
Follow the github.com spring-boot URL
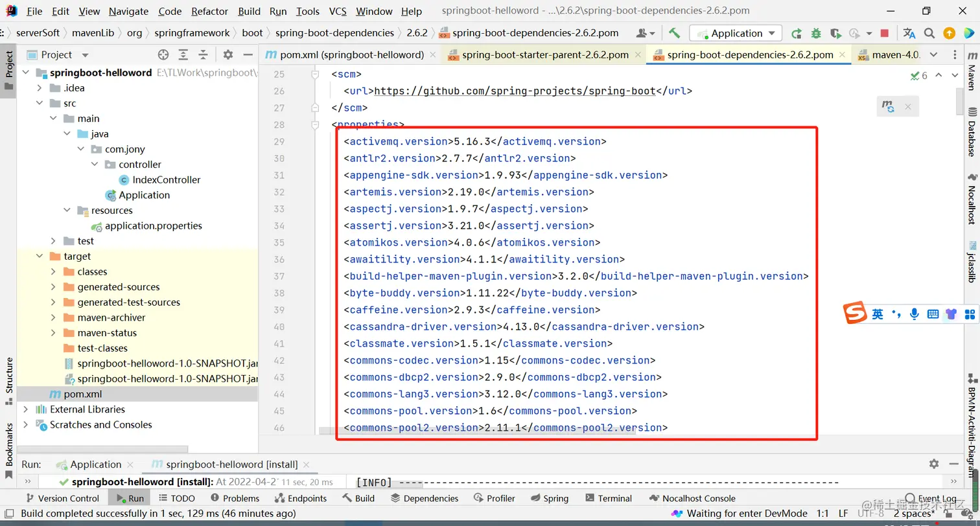pos(515,91)
